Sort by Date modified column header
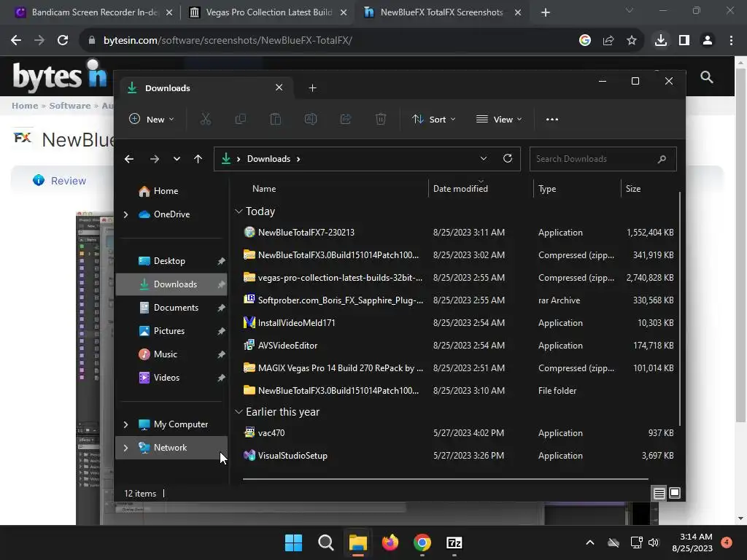The width and height of the screenshot is (747, 560). point(460,189)
